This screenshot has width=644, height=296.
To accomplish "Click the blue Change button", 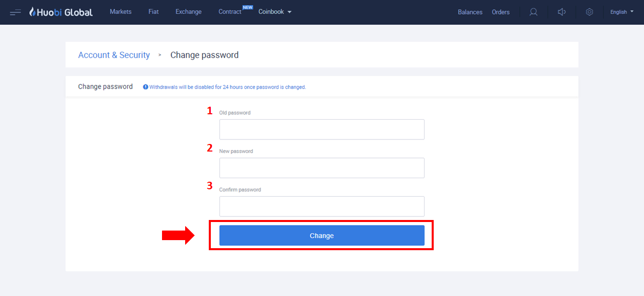I will [x=322, y=236].
